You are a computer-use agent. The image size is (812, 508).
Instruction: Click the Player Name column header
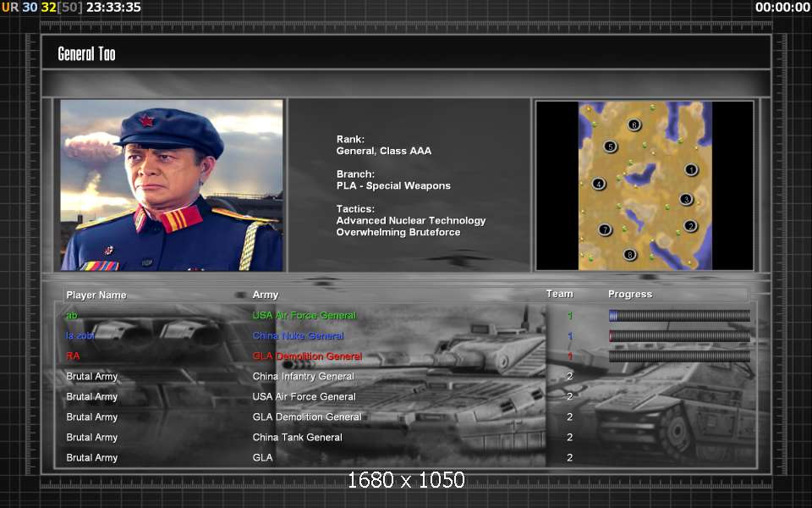pyautogui.click(x=96, y=295)
